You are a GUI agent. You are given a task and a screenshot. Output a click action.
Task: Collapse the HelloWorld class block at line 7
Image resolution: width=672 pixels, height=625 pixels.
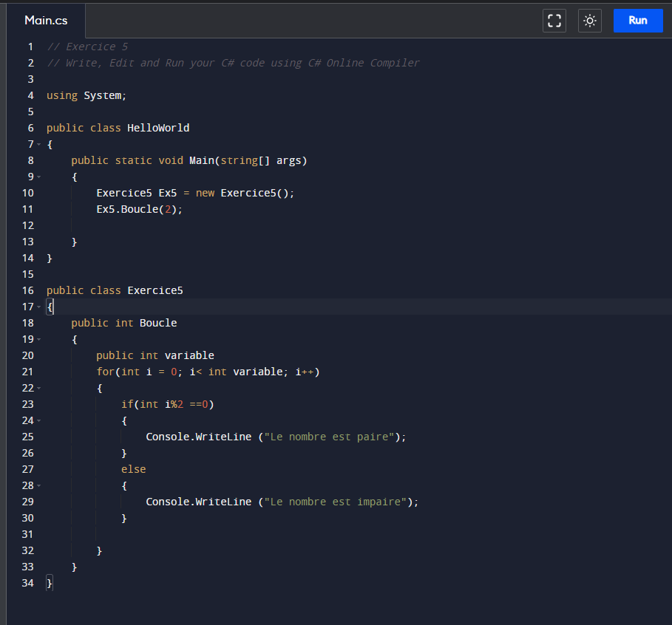point(38,144)
